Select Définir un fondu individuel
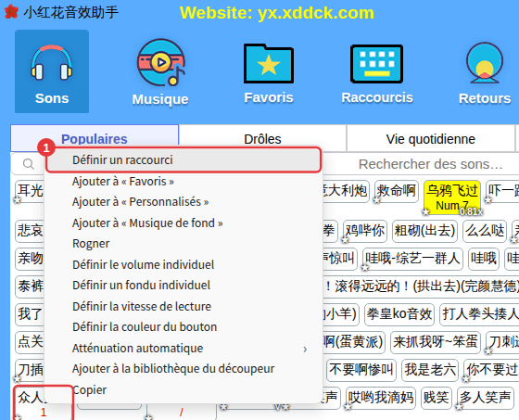 point(184,286)
